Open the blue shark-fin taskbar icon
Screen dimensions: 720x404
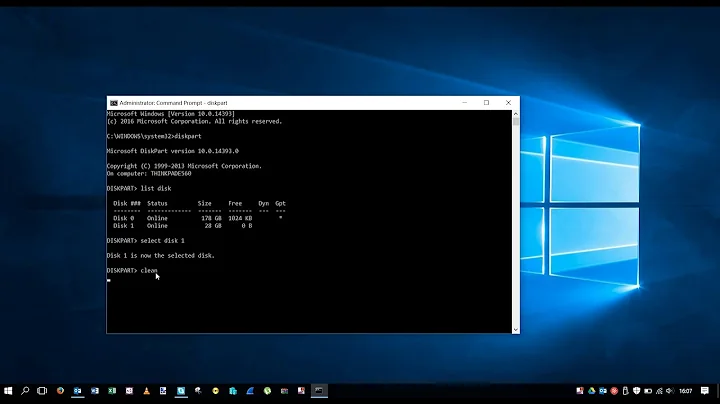point(250,391)
